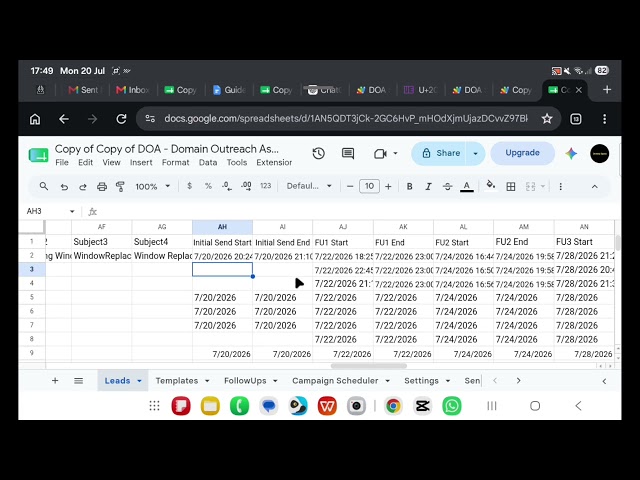Open the search menus magnifier tool
The width and height of the screenshot is (640, 480).
tap(44, 187)
